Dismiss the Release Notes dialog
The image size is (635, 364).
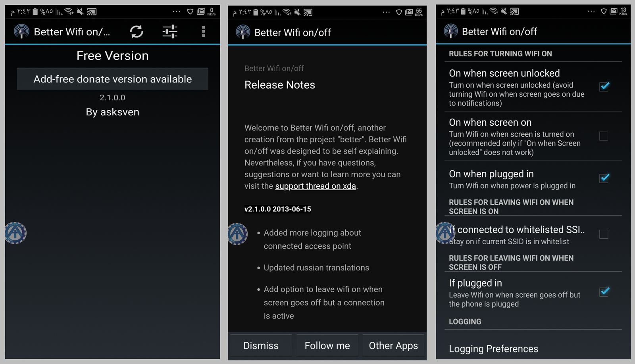click(x=261, y=345)
